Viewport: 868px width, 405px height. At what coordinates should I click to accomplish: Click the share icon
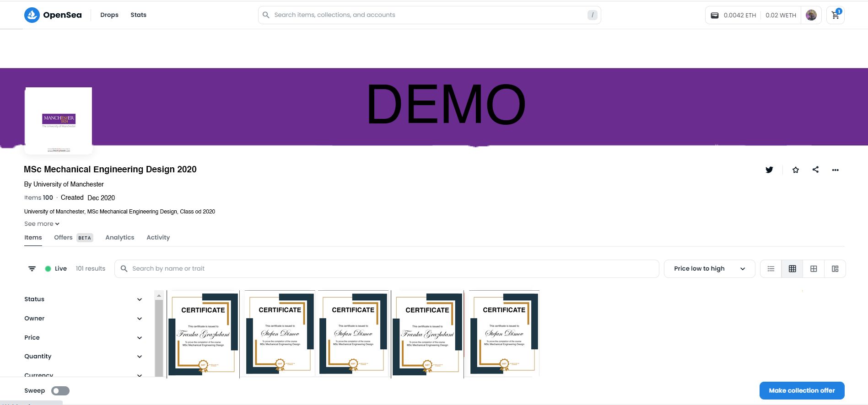[x=815, y=170]
